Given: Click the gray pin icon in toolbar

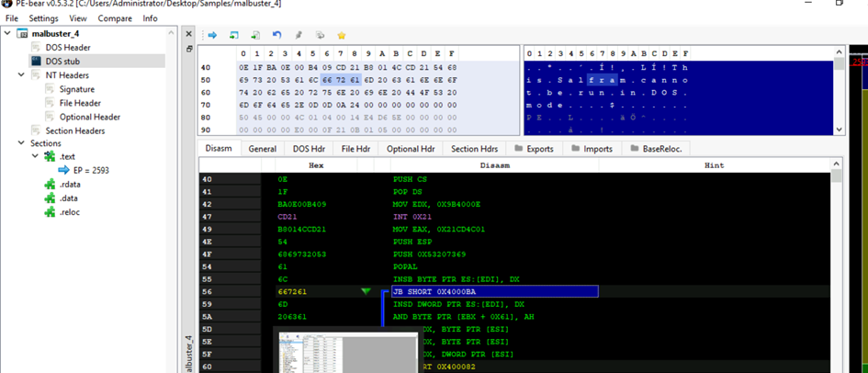Looking at the screenshot, I should pyautogui.click(x=299, y=35).
